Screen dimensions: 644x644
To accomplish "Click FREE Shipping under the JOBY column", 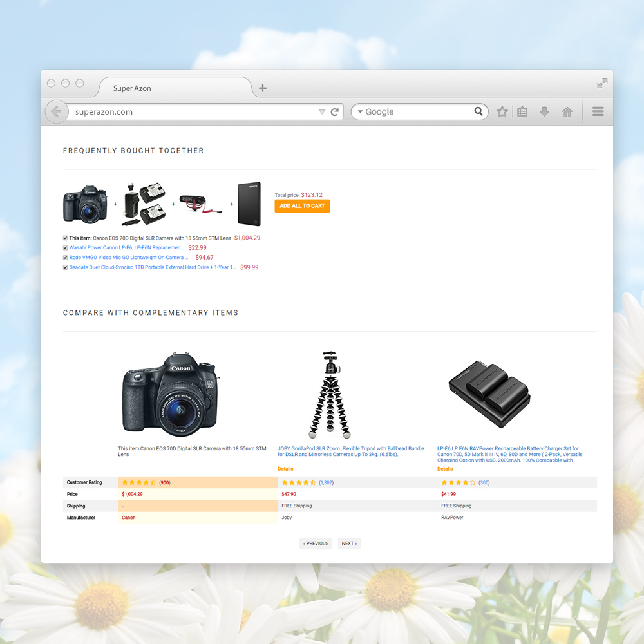I will (x=296, y=506).
